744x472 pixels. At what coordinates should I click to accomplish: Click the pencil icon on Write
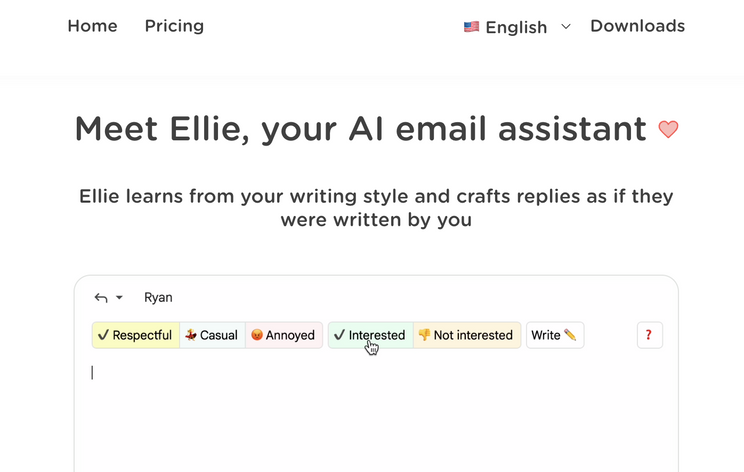tap(570, 335)
